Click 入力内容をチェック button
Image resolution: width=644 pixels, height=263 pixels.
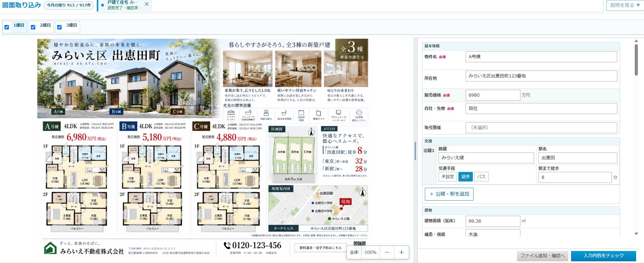[604, 256]
